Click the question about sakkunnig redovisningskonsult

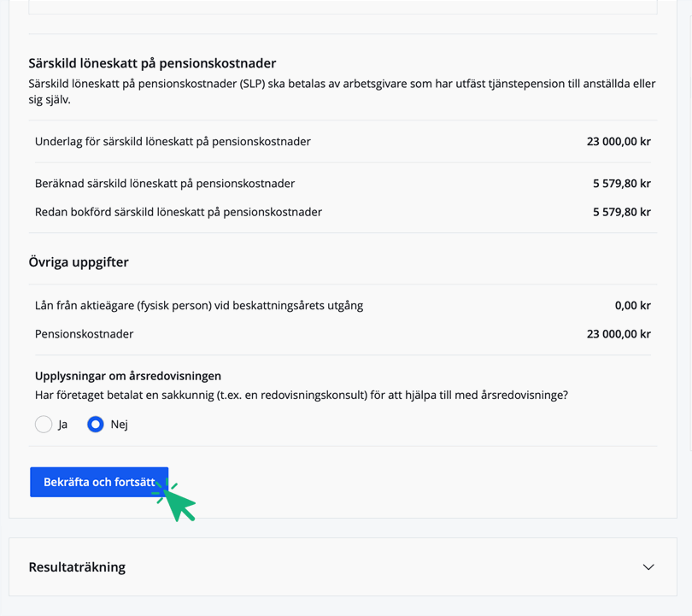[302, 395]
